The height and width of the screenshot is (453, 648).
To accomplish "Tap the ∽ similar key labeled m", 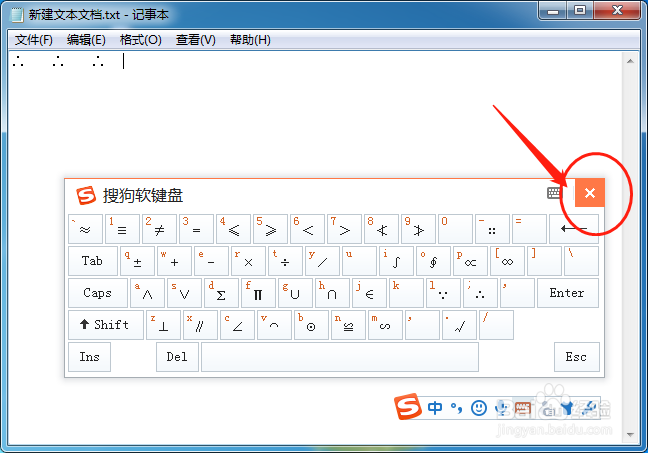I will (385, 325).
